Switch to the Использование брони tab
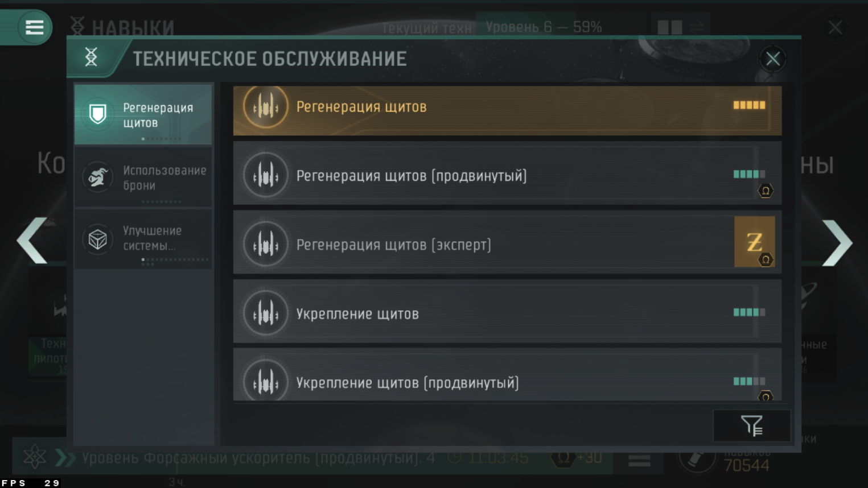This screenshot has width=868, height=488. tap(143, 177)
